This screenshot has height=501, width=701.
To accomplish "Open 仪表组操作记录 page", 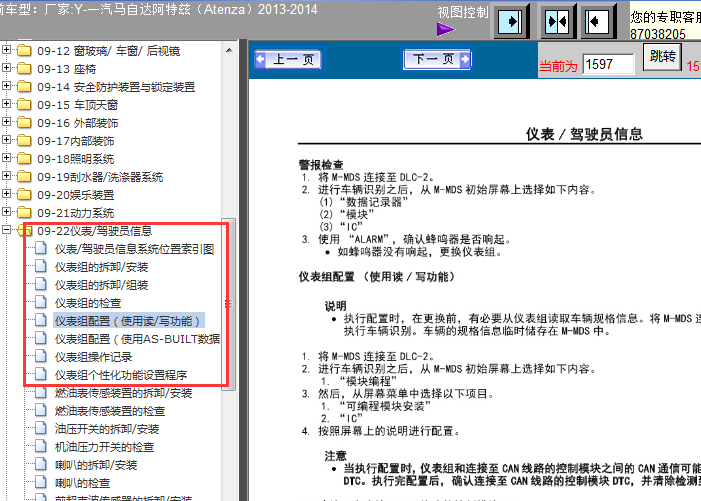I will (x=93, y=357).
